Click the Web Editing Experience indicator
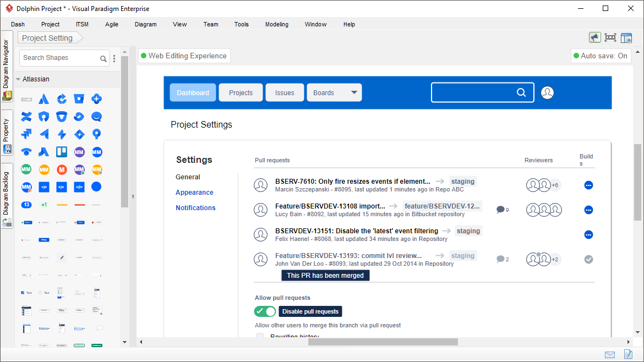 [x=184, y=56]
